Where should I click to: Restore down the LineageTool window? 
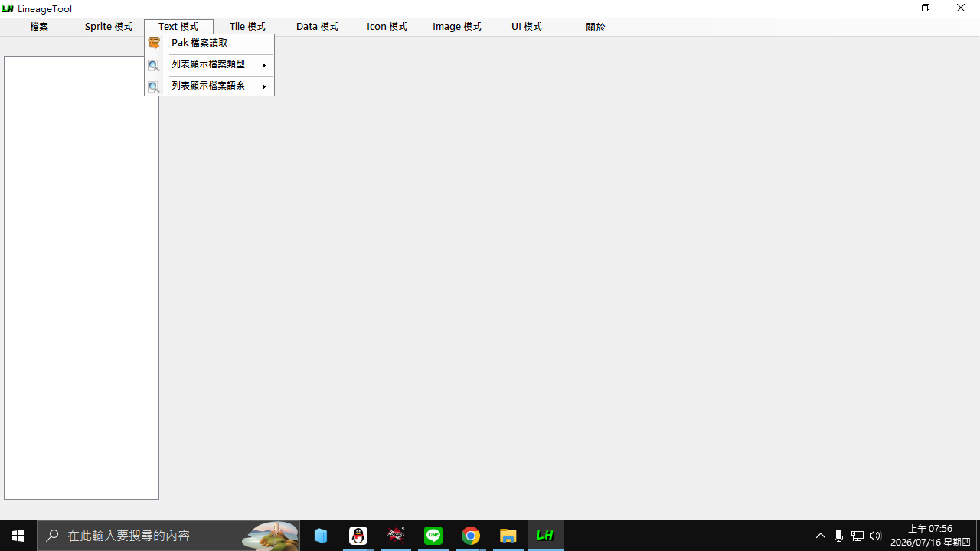coord(926,8)
